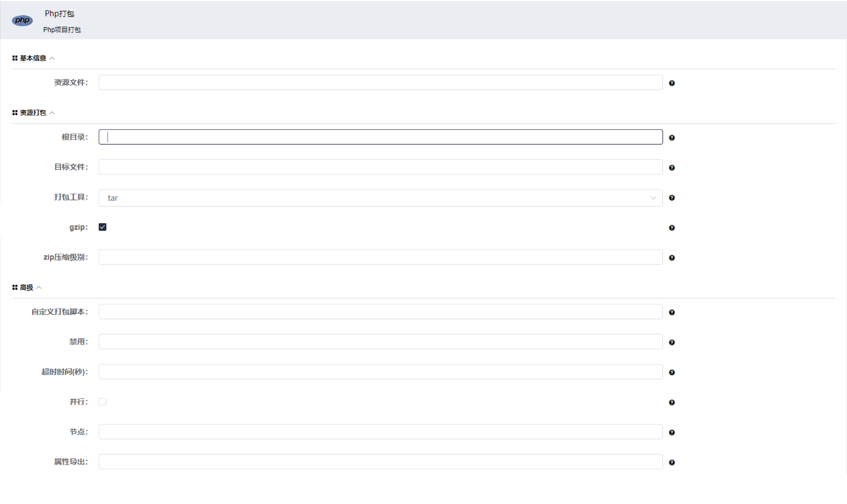Screen dimensions: 847x504
Task: Enable the 并行 checkbox
Action: (103, 401)
